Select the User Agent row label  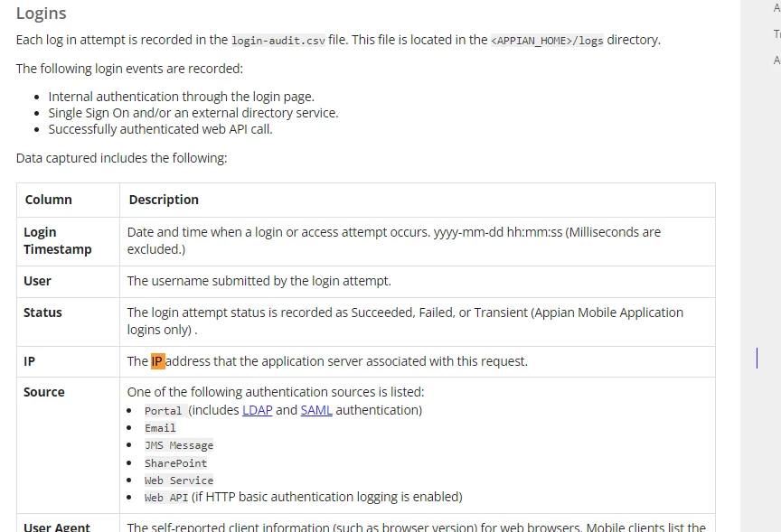click(57, 527)
